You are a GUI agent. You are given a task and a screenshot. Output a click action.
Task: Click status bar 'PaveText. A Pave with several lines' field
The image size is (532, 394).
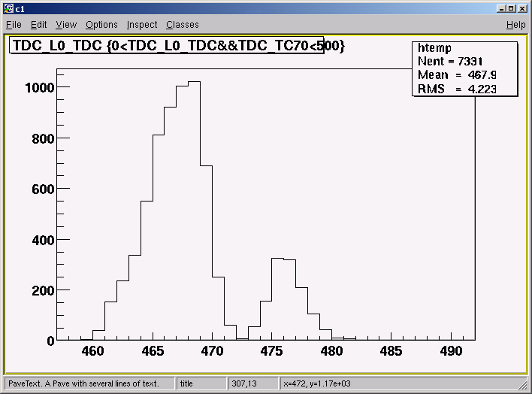[x=89, y=383]
